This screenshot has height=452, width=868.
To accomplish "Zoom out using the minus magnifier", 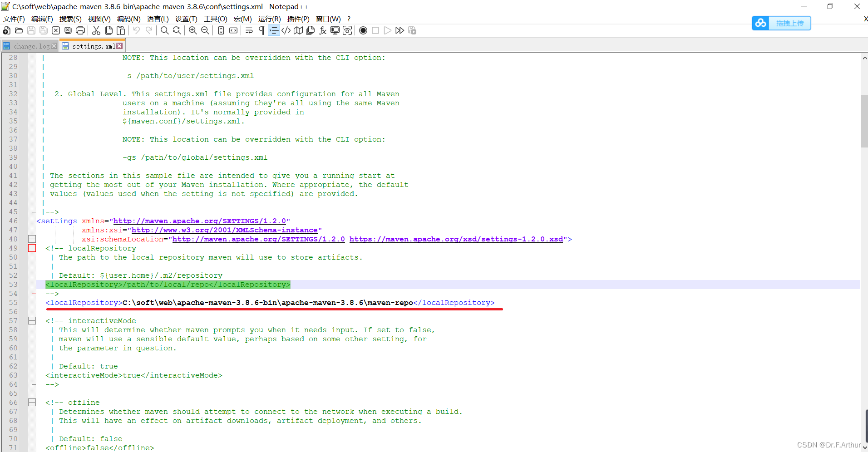I will click(205, 30).
